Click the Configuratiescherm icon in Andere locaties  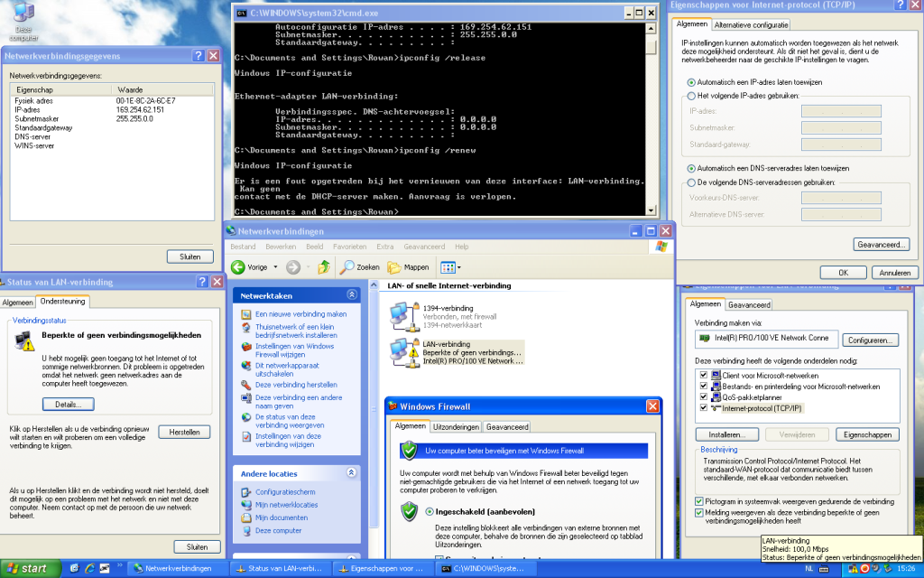[x=246, y=492]
